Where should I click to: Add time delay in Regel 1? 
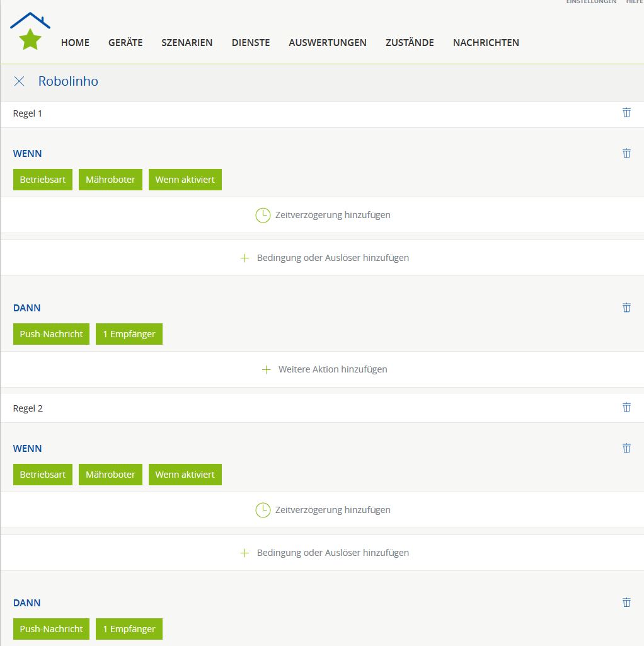point(323,215)
